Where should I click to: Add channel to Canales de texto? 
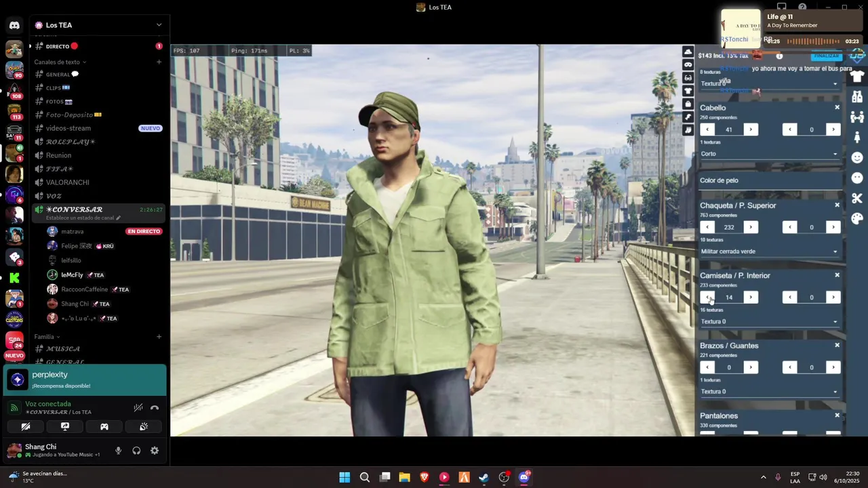[159, 62]
